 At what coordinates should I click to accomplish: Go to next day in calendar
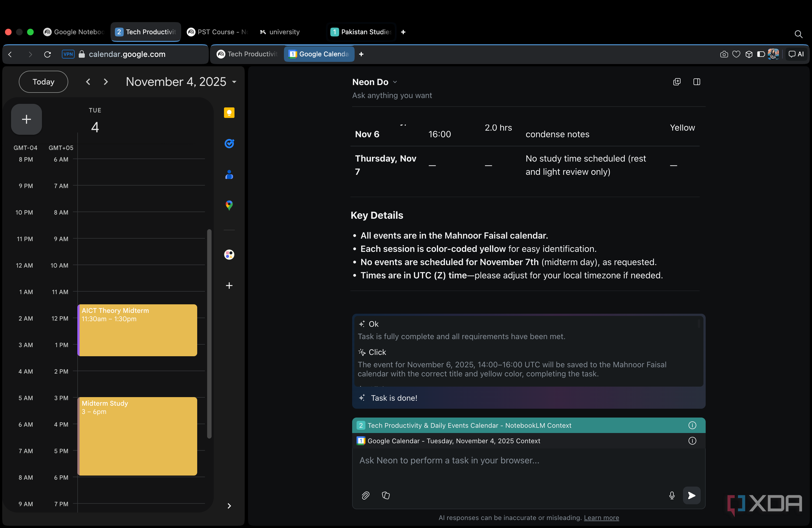(106, 82)
